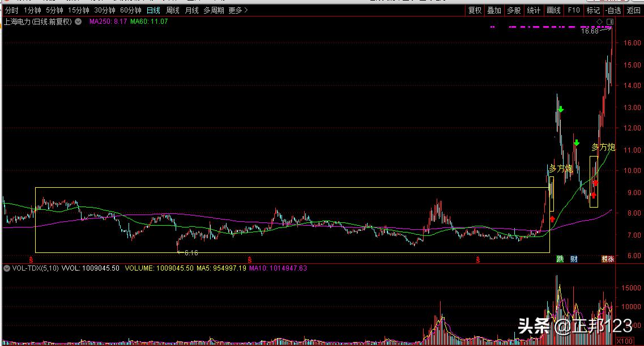Click the X100 volume unit label
This screenshot has width=644, height=346.
[625, 341]
